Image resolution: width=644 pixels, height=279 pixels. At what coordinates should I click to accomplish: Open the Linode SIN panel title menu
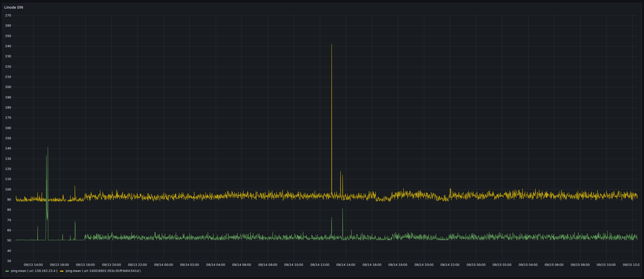coord(14,7)
